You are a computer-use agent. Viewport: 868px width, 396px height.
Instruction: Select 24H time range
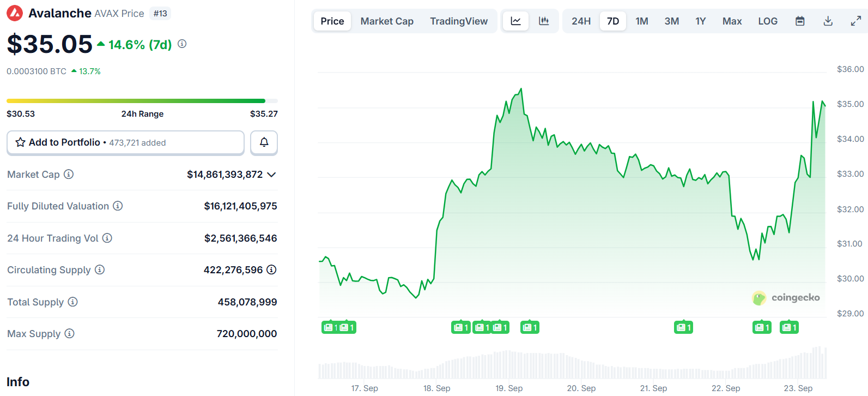pos(581,21)
